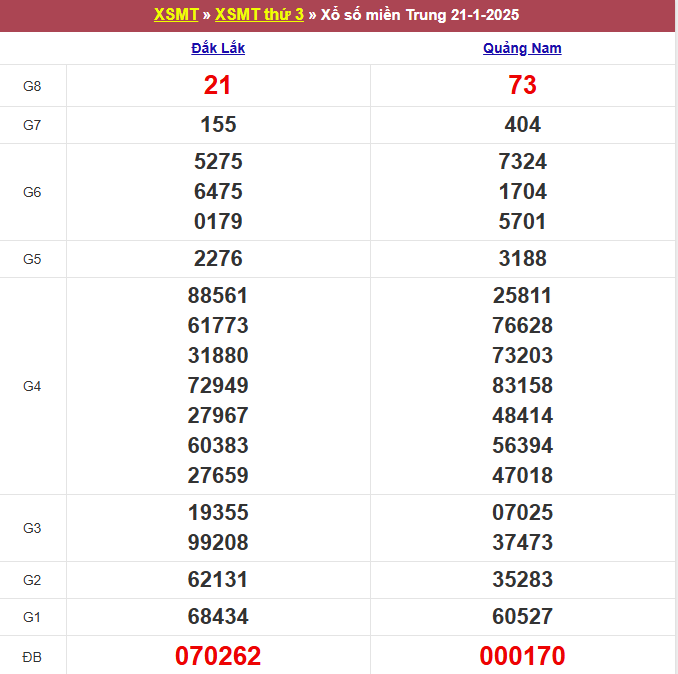The image size is (678, 674).
Task: Select G1 number 68434
Action: [x=218, y=617]
